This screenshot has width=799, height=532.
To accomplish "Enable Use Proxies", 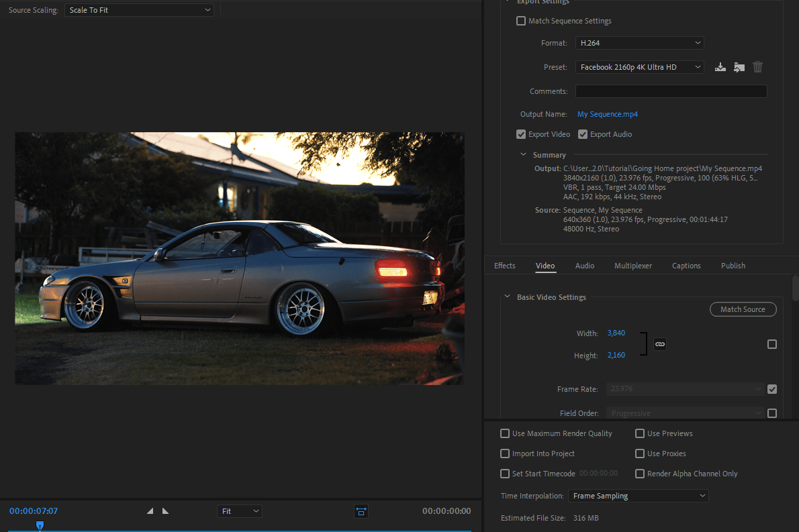I will tap(640, 454).
